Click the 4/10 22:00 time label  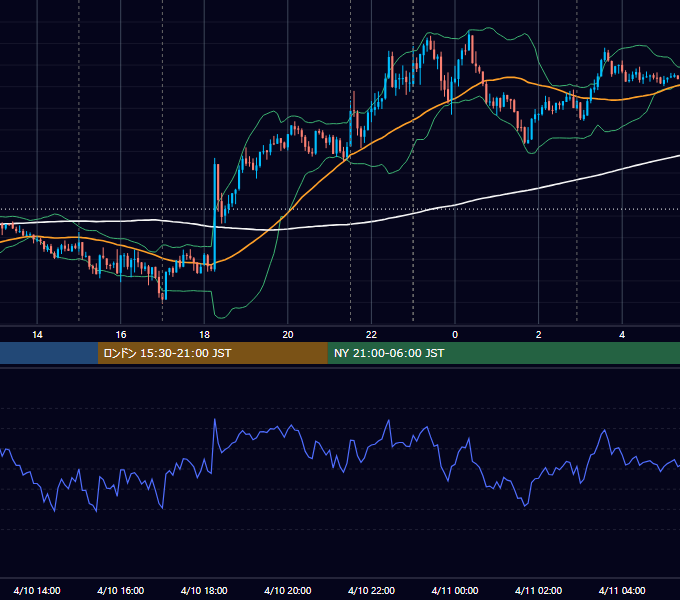(371, 590)
